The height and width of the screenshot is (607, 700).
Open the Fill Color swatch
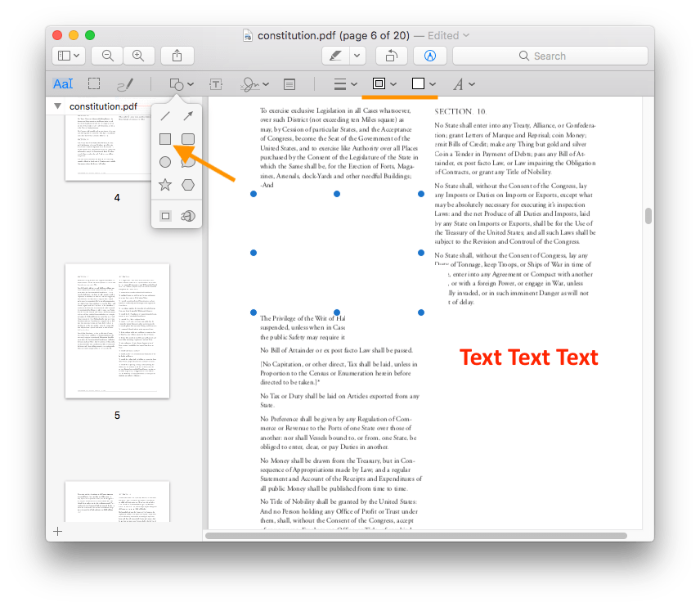[422, 83]
